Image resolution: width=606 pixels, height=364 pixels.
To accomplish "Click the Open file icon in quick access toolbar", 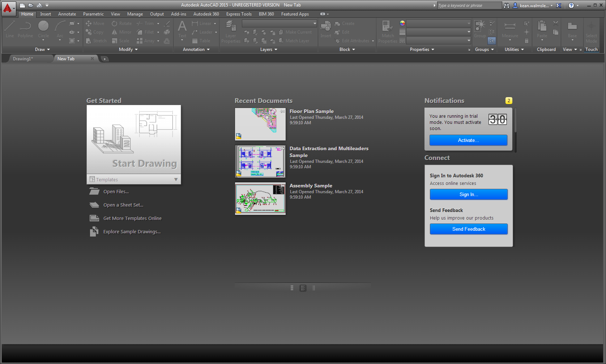I will click(31, 5).
